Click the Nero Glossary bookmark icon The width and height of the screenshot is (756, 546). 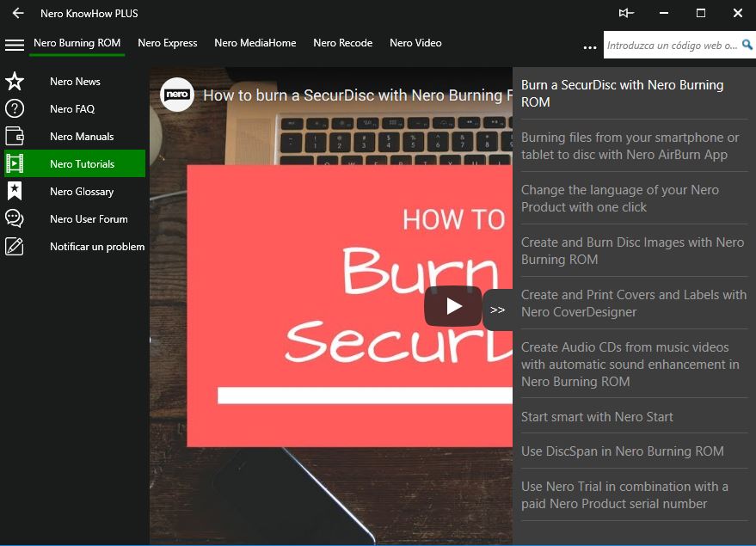coord(15,191)
